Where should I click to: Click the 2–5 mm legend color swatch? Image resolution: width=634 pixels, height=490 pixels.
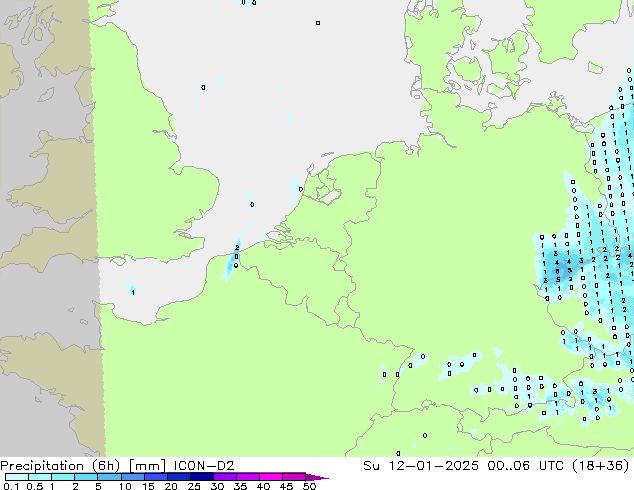tap(86, 477)
